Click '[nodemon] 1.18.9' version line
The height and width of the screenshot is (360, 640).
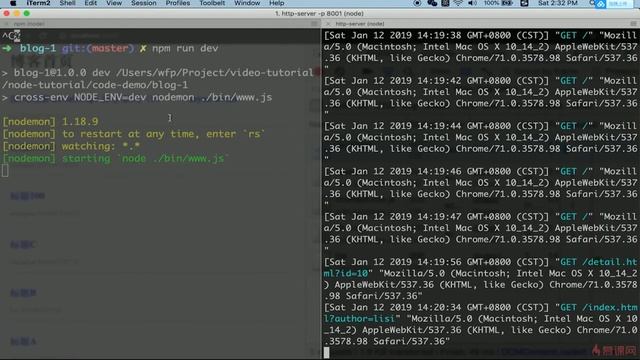[51, 122]
